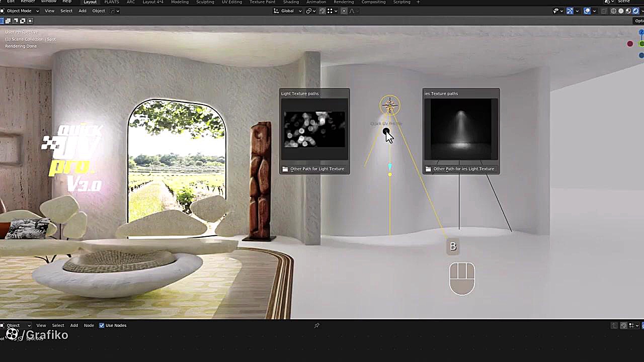This screenshot has width=644, height=362.
Task: Select the spot light object in viewport
Action: [x=389, y=106]
